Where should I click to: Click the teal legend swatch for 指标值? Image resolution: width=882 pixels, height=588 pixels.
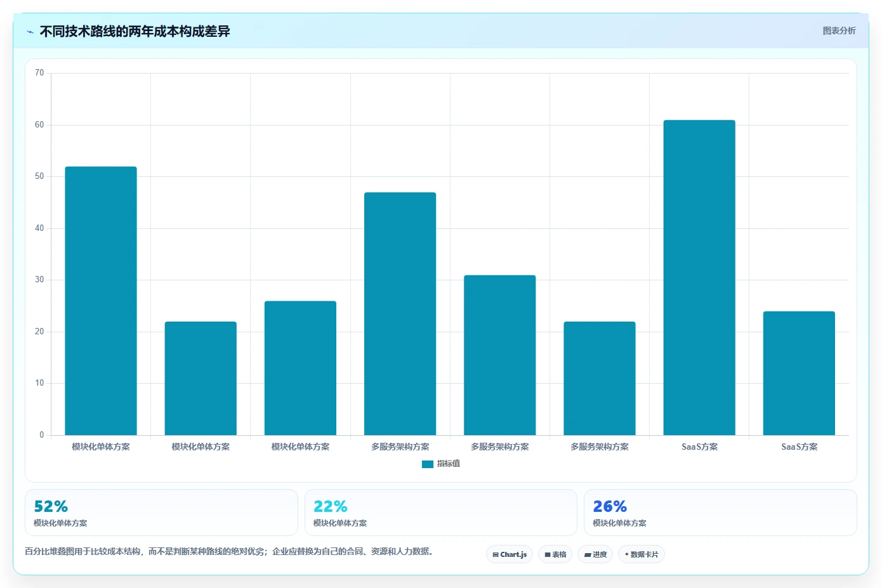tap(428, 464)
